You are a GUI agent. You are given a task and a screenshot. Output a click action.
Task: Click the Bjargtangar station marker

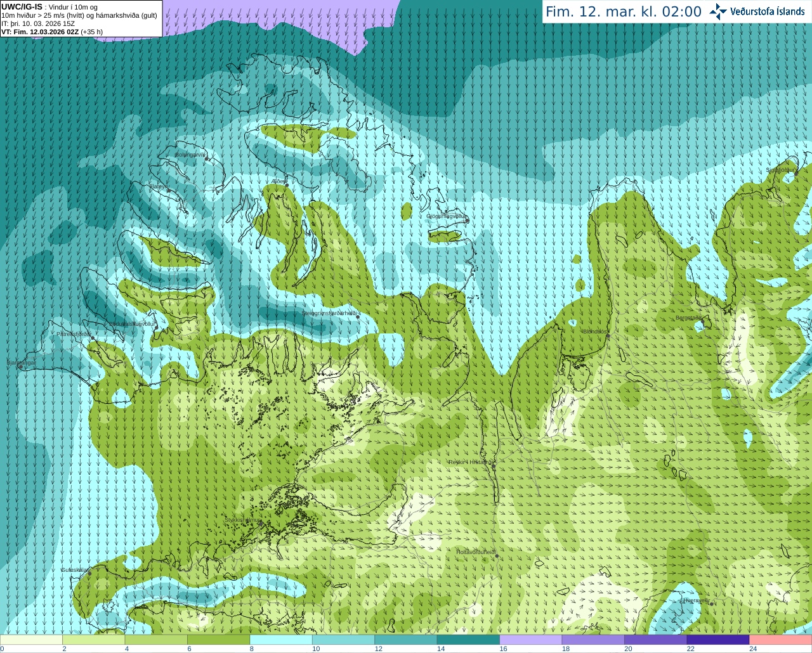[21, 366]
